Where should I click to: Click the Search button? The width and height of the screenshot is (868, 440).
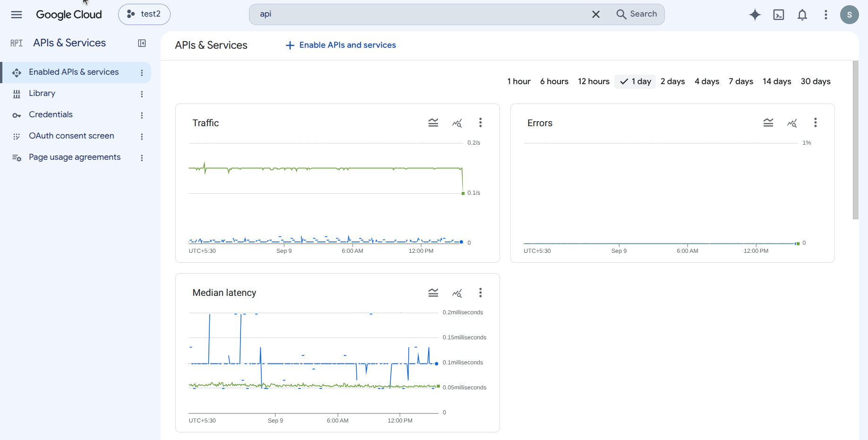[x=636, y=14]
